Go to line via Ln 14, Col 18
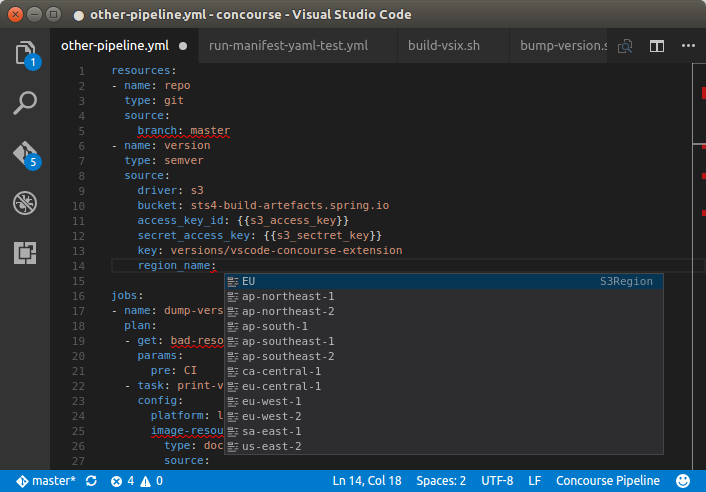Viewport: 706px width, 492px height. [x=367, y=481]
